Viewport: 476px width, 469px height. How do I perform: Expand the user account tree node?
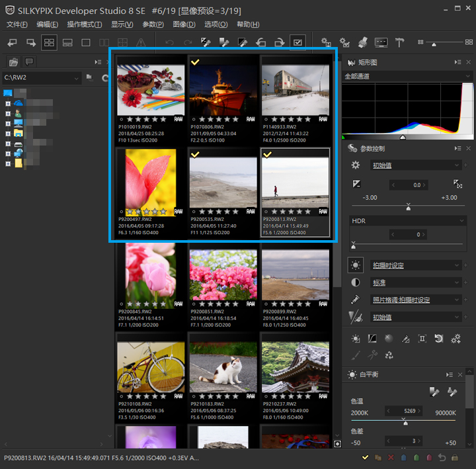click(x=8, y=114)
